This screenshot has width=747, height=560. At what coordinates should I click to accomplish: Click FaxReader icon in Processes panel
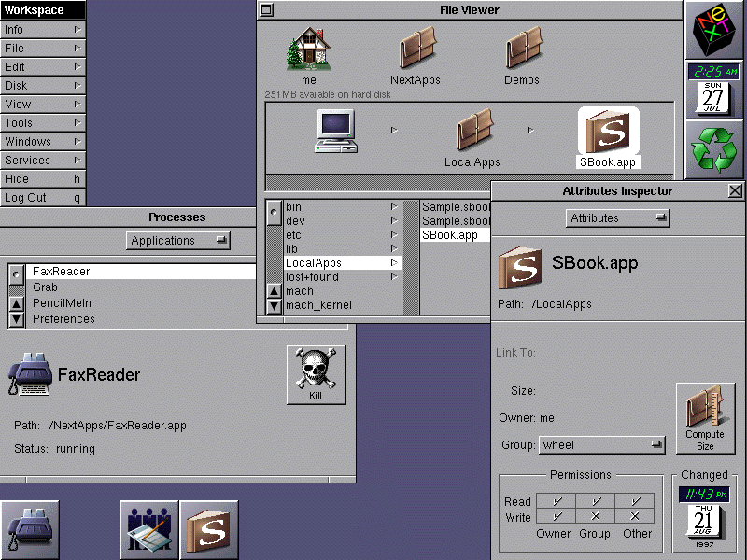click(31, 374)
